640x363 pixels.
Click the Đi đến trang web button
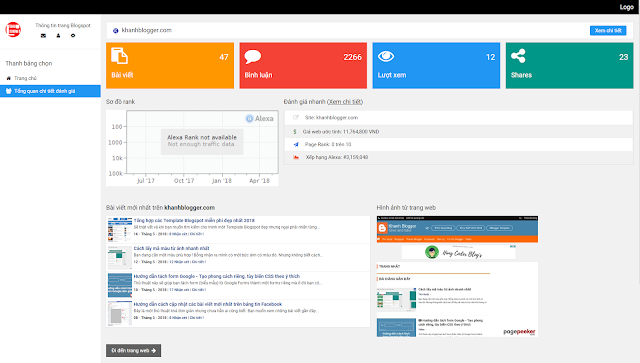[x=133, y=350]
